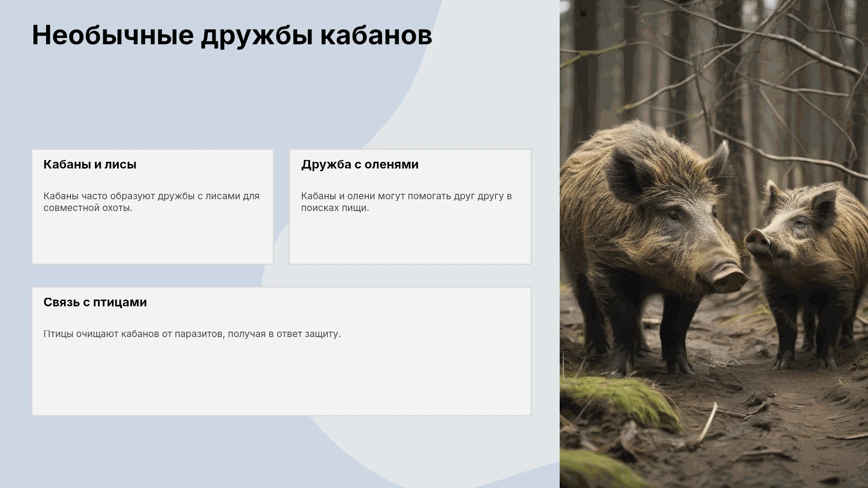The height and width of the screenshot is (488, 868).
Task: Select the Дружба с оленями card background
Action: click(x=410, y=239)
